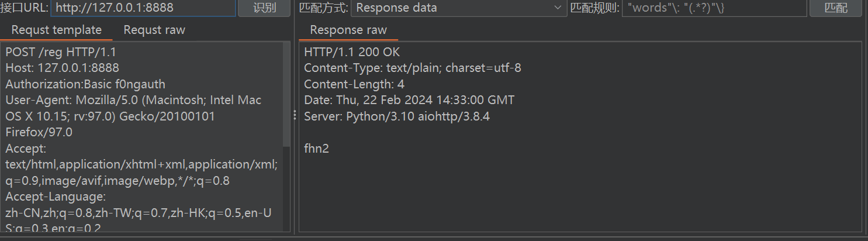The height and width of the screenshot is (241, 868).
Task: Click the Server Python aiohttp header line
Action: point(397,116)
